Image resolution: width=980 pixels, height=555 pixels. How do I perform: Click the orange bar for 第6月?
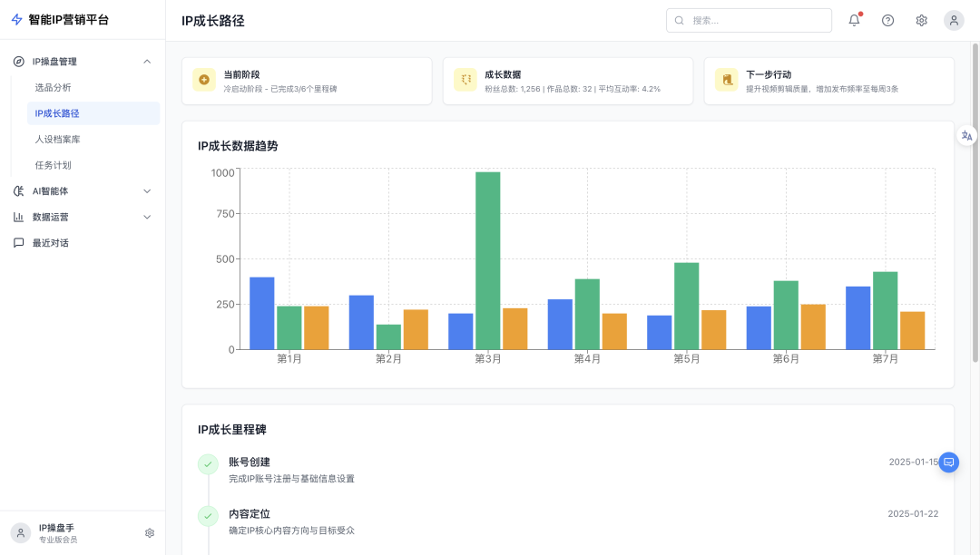[813, 327]
